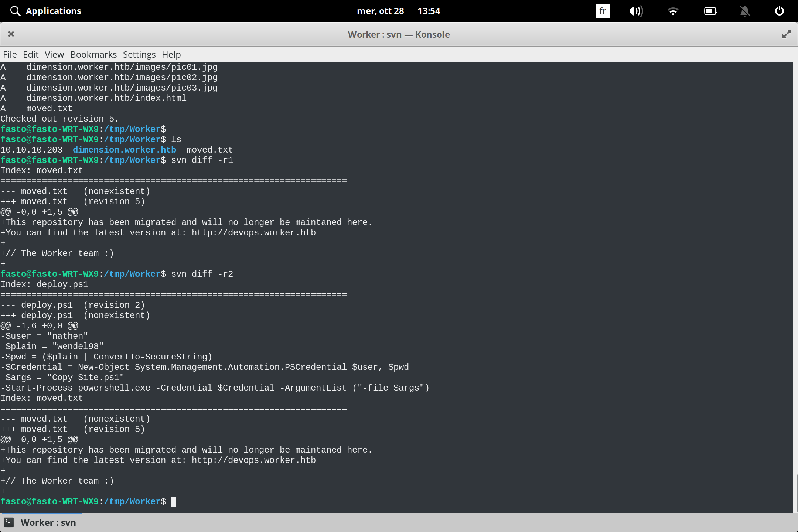Click the terminal prompt input area
This screenshot has width=798, height=532.
174,502
